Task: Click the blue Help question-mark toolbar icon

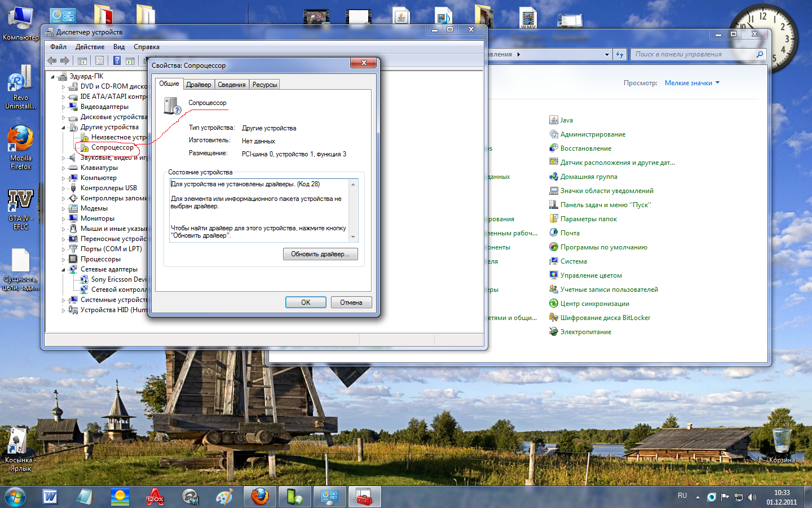Action: coord(117,60)
